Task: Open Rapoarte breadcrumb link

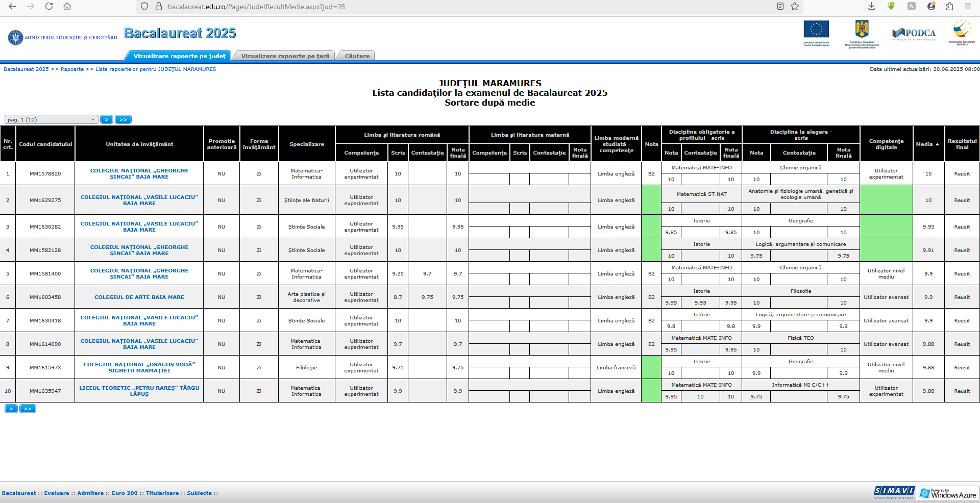Action: tap(72, 69)
